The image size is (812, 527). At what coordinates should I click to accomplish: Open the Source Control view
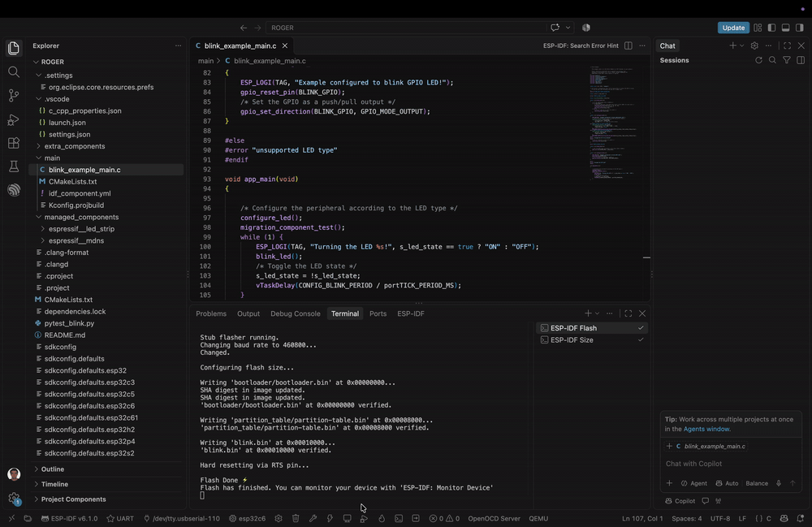[x=14, y=95]
